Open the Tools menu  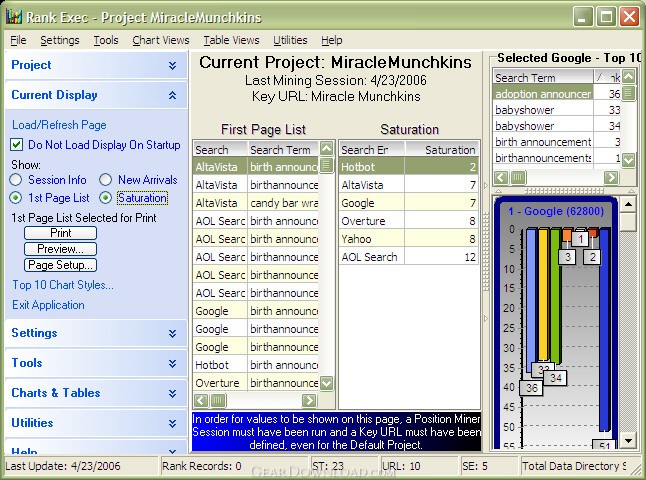(x=106, y=40)
